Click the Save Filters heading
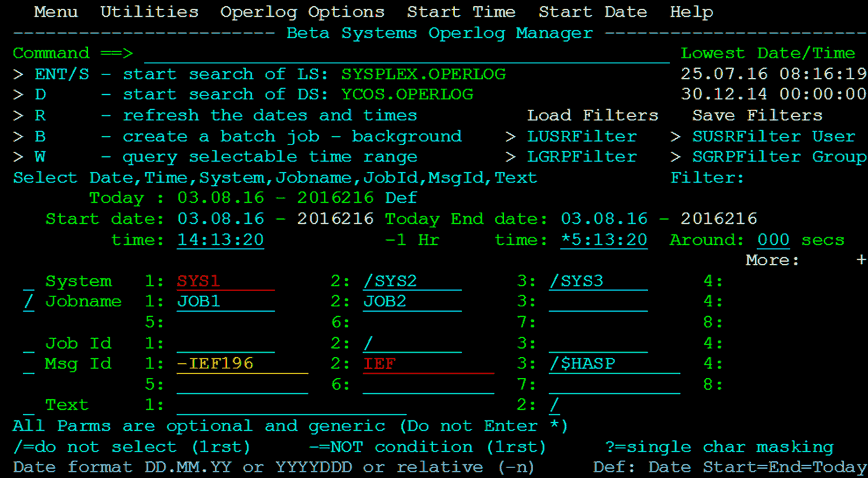This screenshot has height=478, width=868. click(x=757, y=115)
